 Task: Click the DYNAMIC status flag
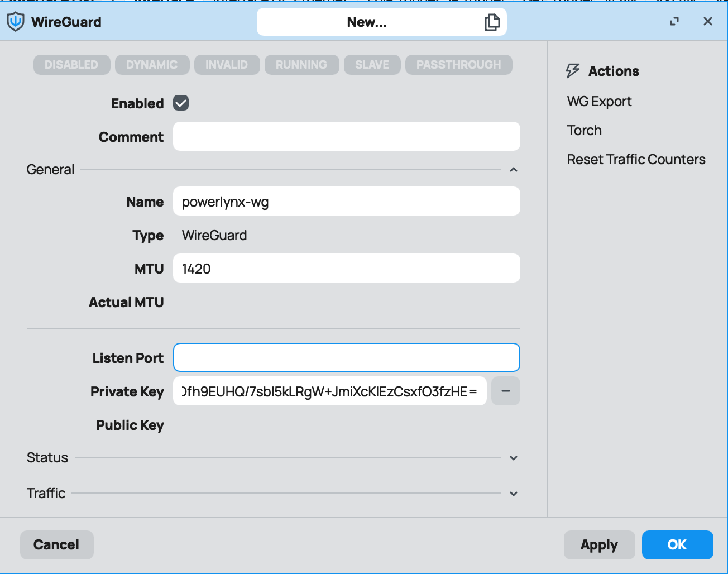[x=152, y=65]
